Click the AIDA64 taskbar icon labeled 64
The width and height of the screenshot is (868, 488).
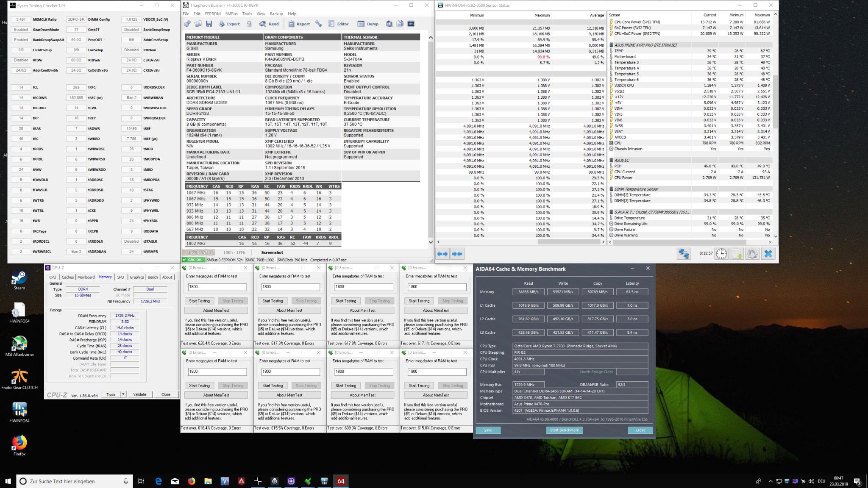[341, 481]
